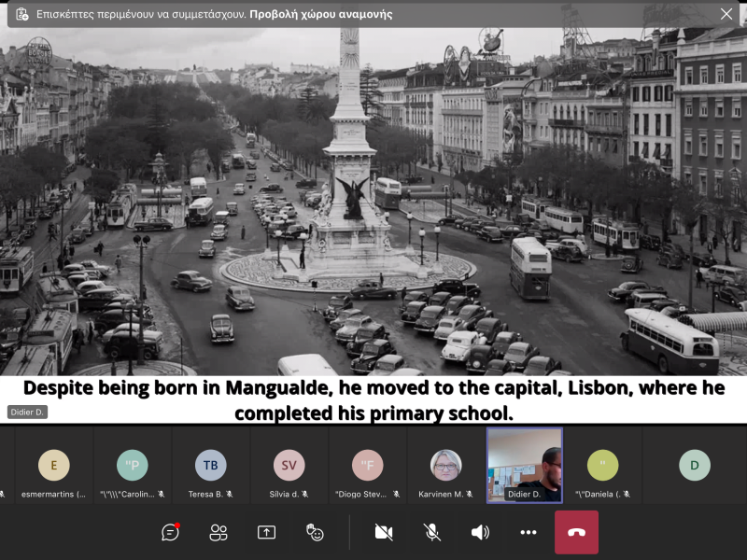The image size is (747, 560).
Task: Turn on the camera
Action: (383, 532)
